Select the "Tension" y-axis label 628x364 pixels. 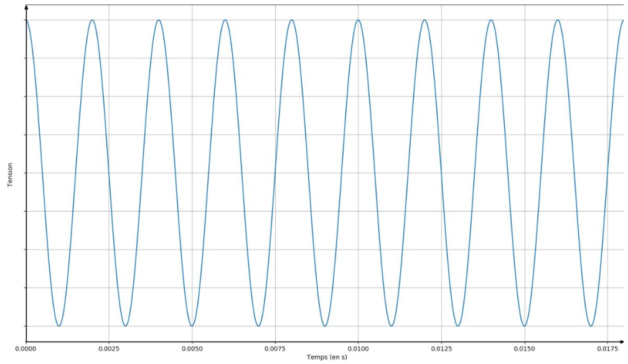(11, 175)
